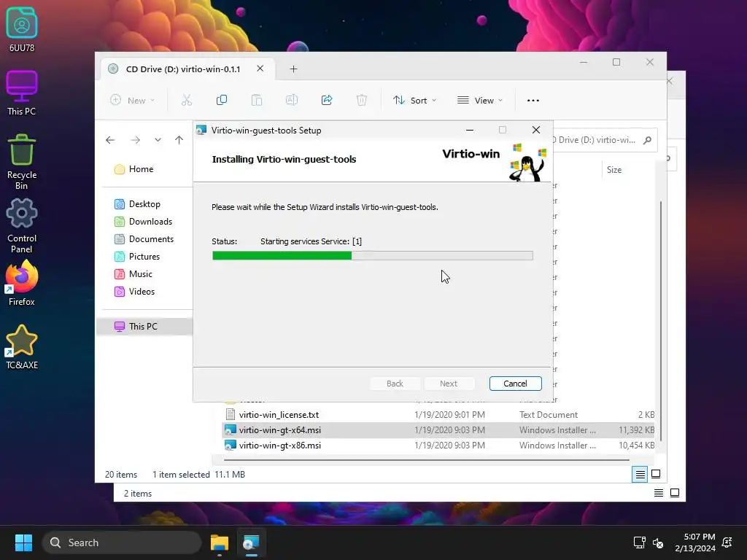Switch to details view icon in status bar
The width and height of the screenshot is (747, 560).
point(640,474)
